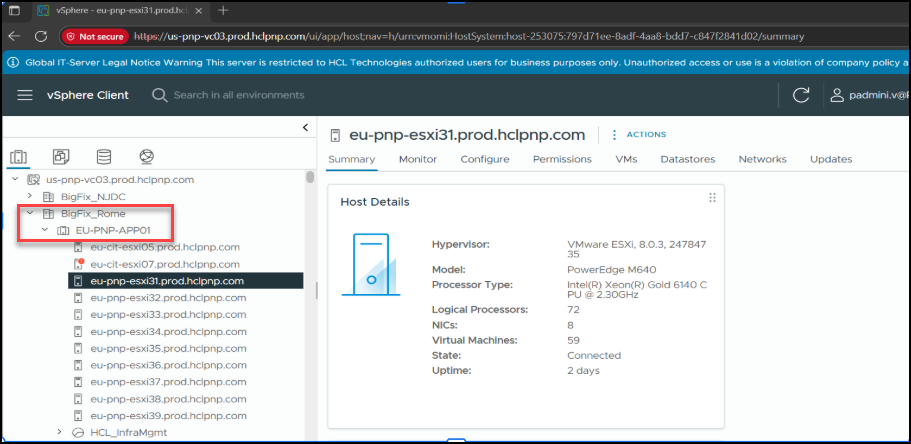Open the Monitor tab
The width and height of the screenshot is (911, 444).
(418, 159)
